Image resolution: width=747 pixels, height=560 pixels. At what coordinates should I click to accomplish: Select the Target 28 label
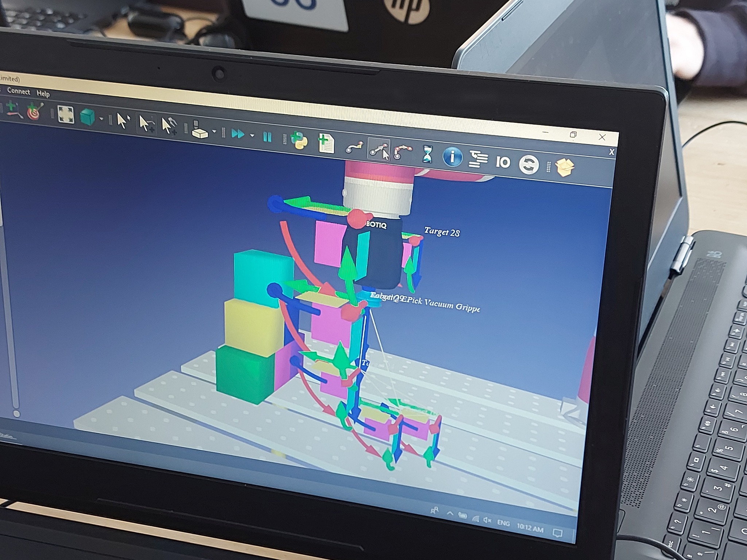click(x=442, y=232)
